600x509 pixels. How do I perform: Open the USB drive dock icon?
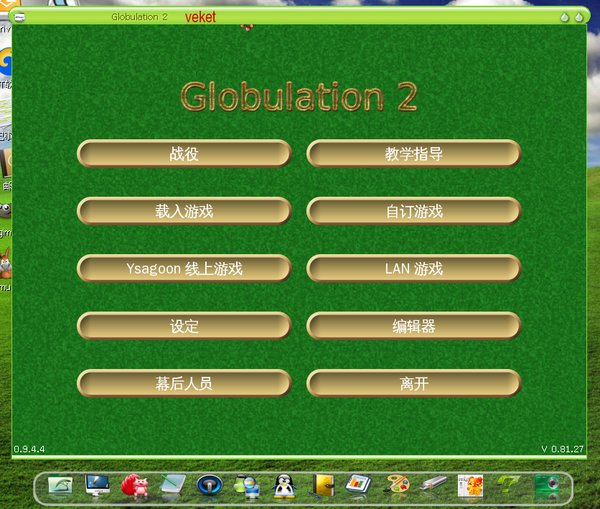(433, 483)
